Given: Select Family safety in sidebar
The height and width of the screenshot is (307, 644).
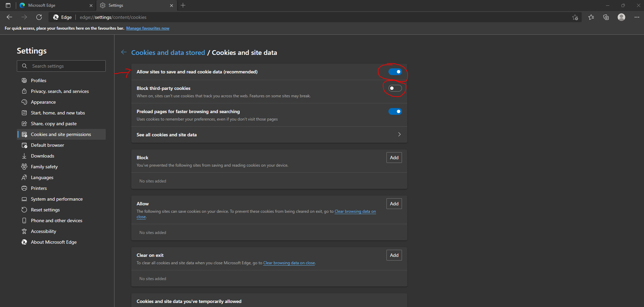Looking at the screenshot, I should point(61,167).
